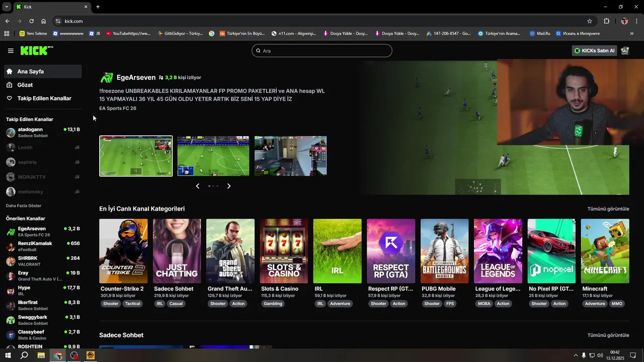Screen dimensions: 644x362
Task: Select the third featured stream thumbnail
Action: tap(291, 156)
